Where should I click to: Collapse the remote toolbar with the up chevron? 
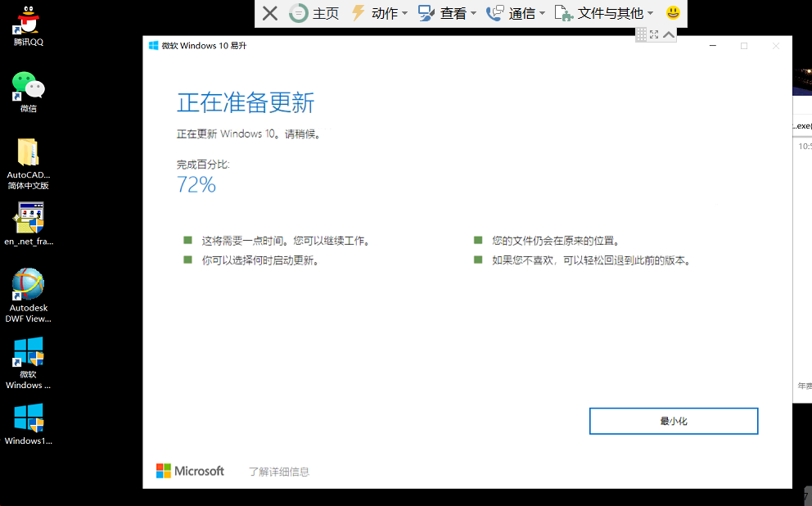click(x=669, y=34)
